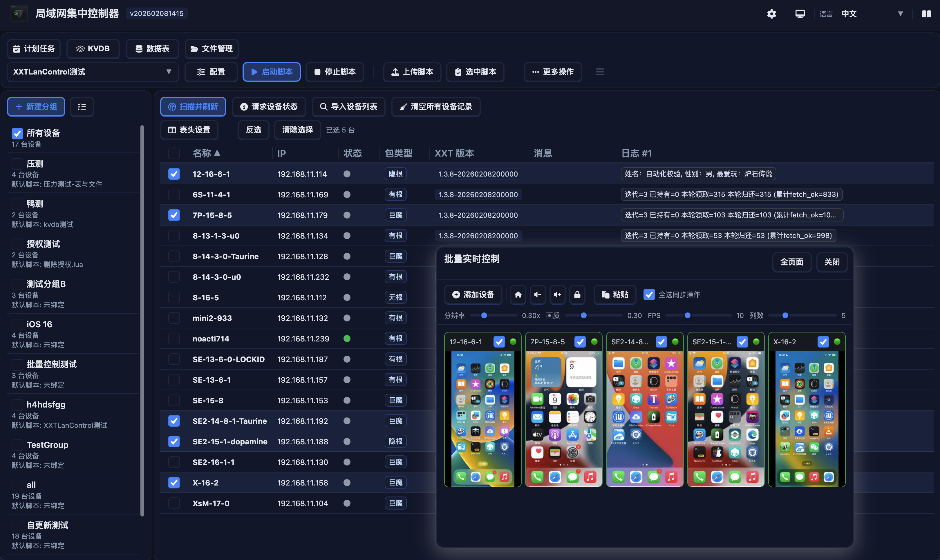Screen dimensions: 940x560
Task: Open the language dropdown next to 中文
Action: pyautogui.click(x=900, y=14)
